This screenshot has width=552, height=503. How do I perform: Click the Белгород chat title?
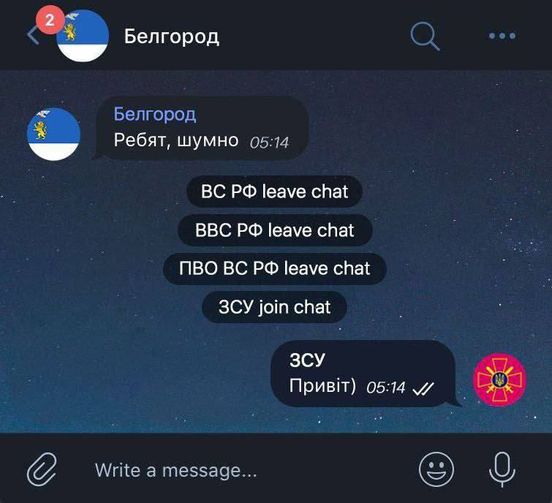tap(171, 36)
